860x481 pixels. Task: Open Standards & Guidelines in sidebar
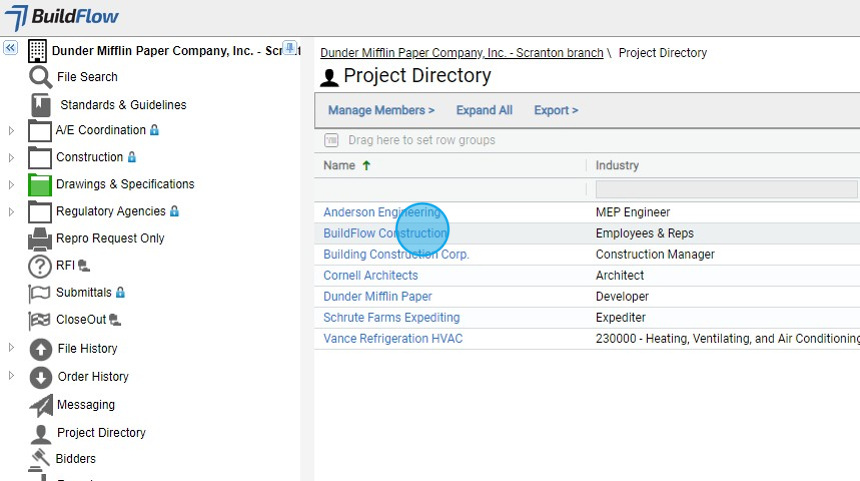coord(123,105)
